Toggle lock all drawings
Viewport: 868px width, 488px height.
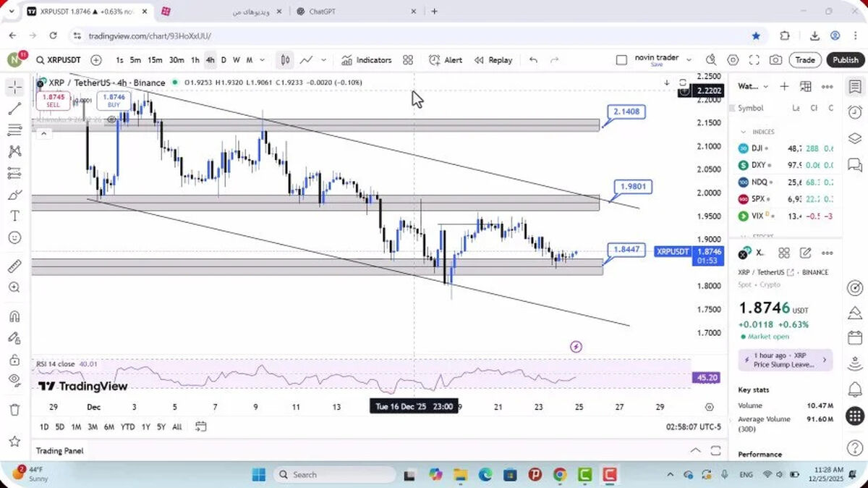pyautogui.click(x=15, y=359)
